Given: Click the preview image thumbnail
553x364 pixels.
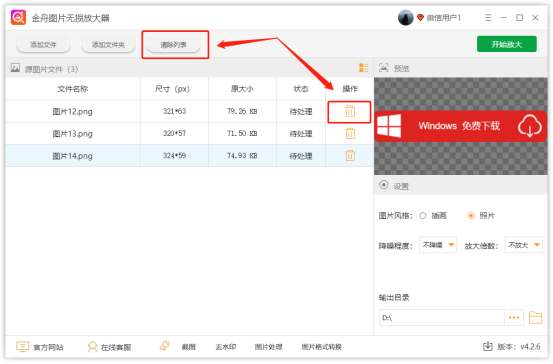Looking at the screenshot, I should tap(461, 126).
